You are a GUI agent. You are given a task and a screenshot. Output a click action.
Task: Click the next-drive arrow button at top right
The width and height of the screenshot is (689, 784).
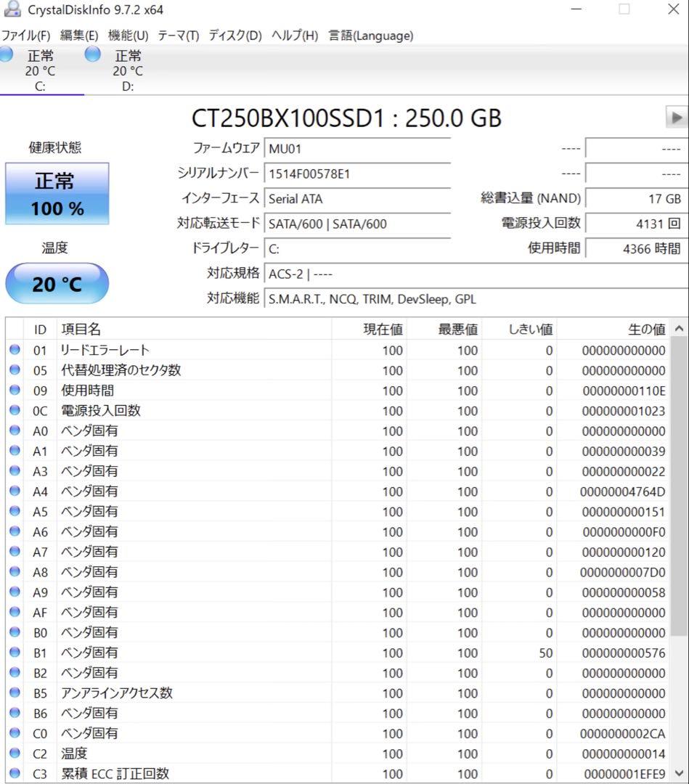click(678, 117)
